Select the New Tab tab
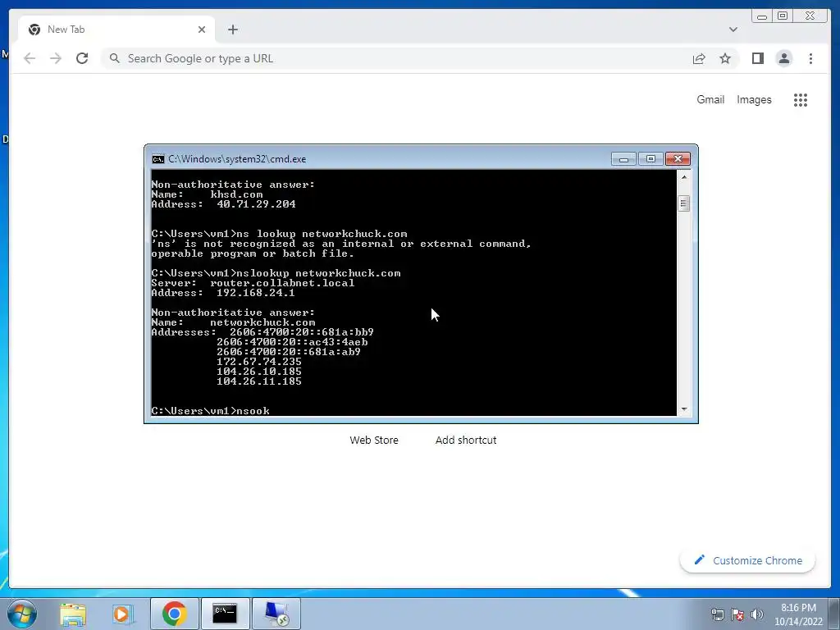This screenshot has height=630, width=840. tap(116, 30)
